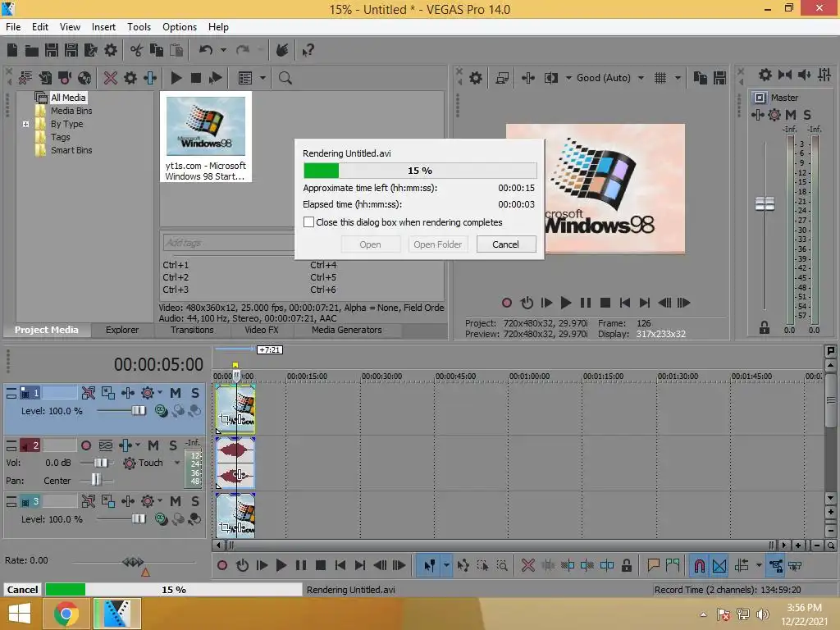Image resolution: width=840 pixels, height=630 pixels.
Task: Click the Get Media from Web globe icon
Action: [84, 78]
